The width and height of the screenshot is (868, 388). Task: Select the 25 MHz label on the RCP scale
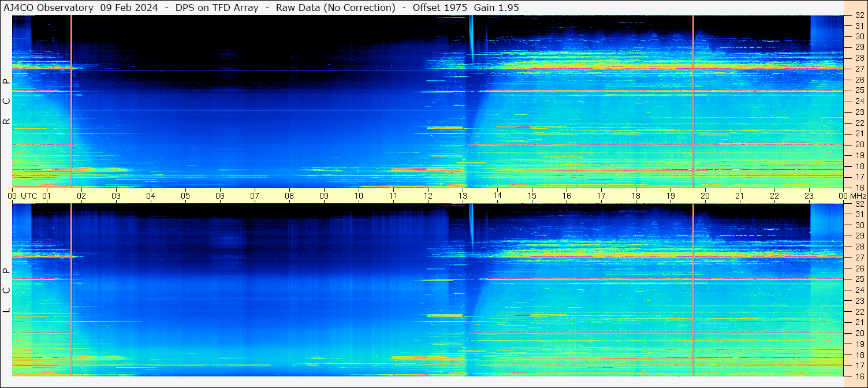(859, 90)
